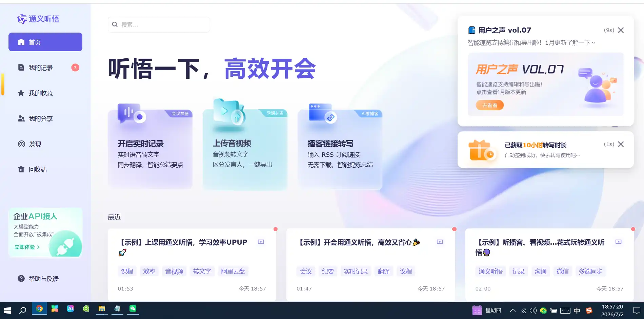Viewport: 644px width, 319px height.
Task: Click the 网课必备 tag label
Action: 275,113
